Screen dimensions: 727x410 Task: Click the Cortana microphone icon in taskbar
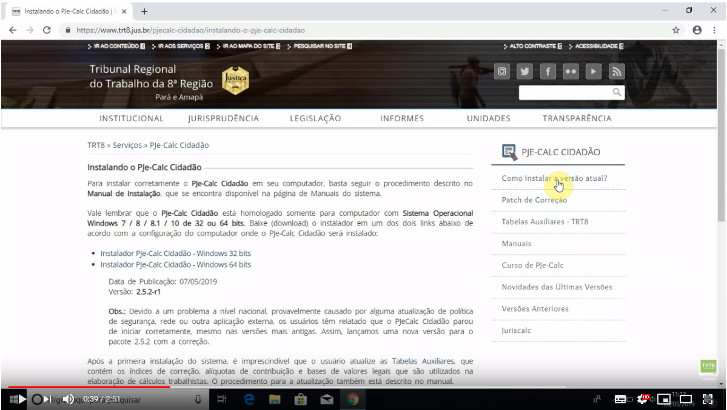pyautogui.click(x=198, y=399)
